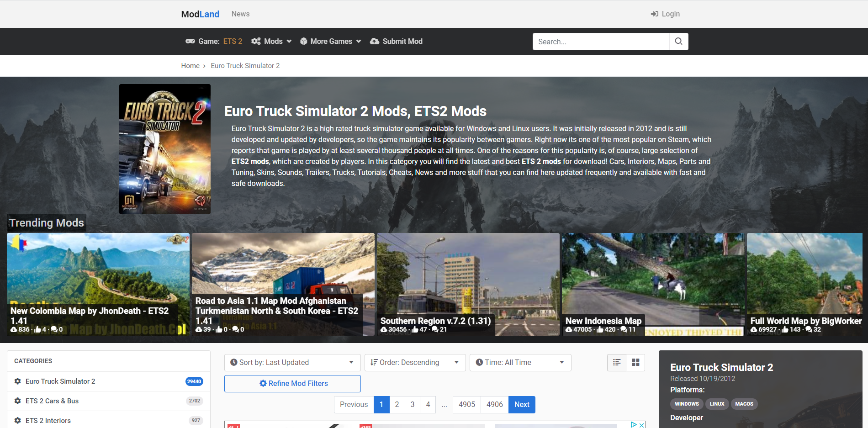Click thumbs-up icon on New Indonesia Map

click(600, 329)
